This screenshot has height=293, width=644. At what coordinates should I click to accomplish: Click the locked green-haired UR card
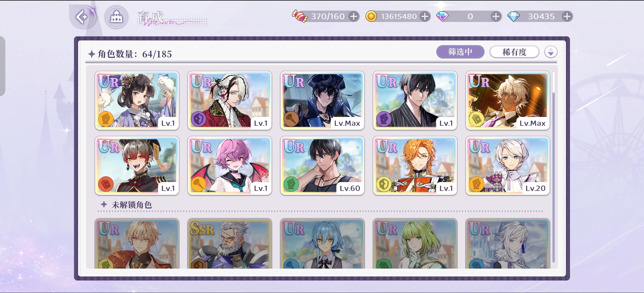tap(415, 244)
